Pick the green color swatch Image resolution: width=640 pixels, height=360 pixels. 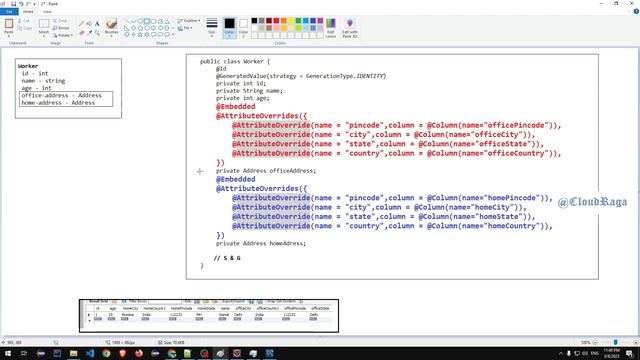pos(298,20)
